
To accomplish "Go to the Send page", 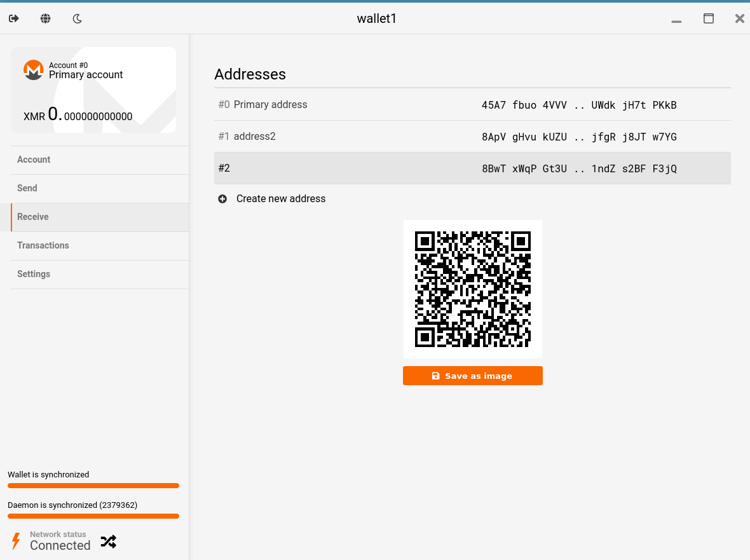I will [100, 188].
